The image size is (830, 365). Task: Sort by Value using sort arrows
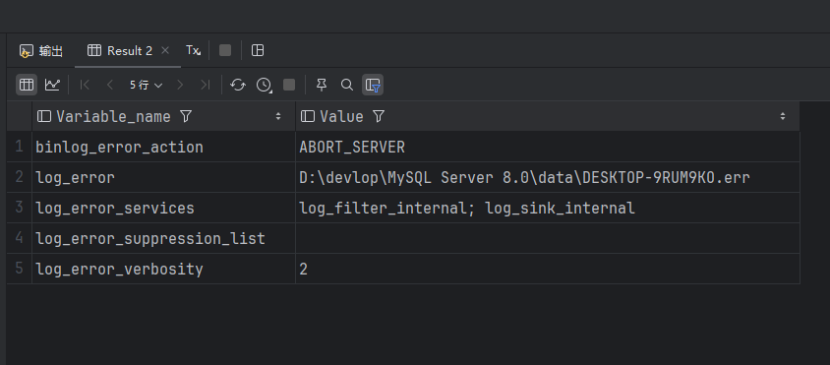[783, 116]
